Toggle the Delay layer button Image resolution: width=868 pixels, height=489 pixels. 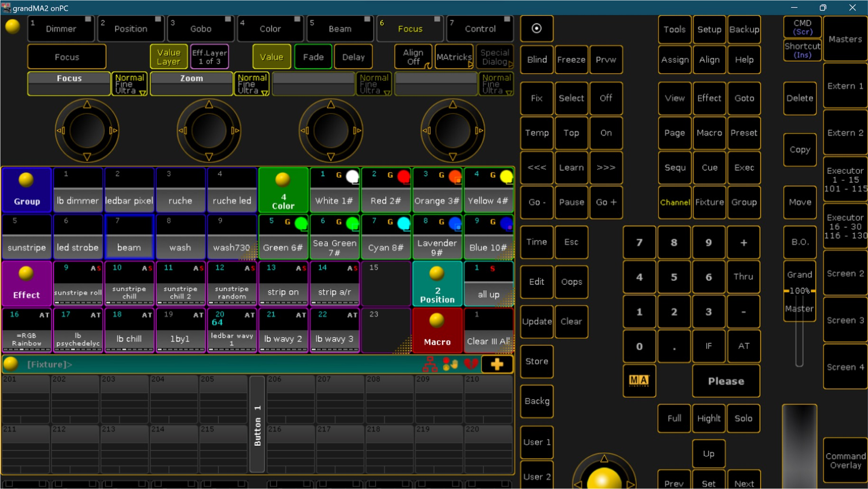coord(353,57)
